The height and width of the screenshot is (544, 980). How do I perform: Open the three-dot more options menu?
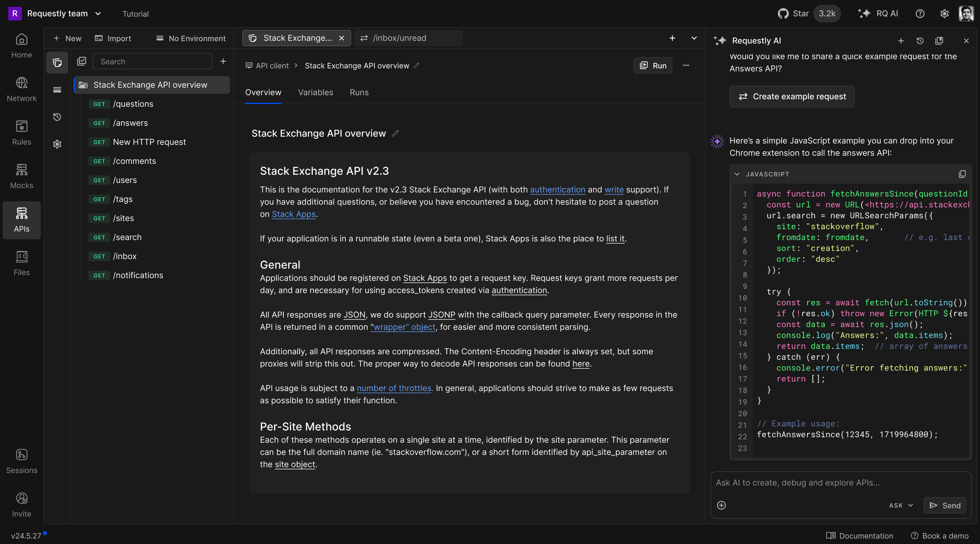686,65
